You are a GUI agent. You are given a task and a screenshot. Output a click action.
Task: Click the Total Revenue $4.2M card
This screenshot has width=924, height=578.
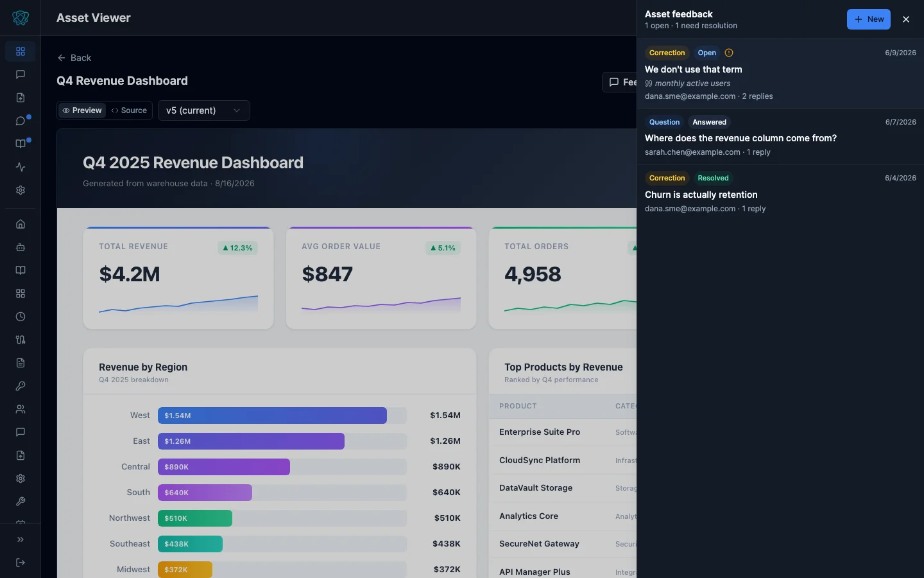pyautogui.click(x=178, y=278)
